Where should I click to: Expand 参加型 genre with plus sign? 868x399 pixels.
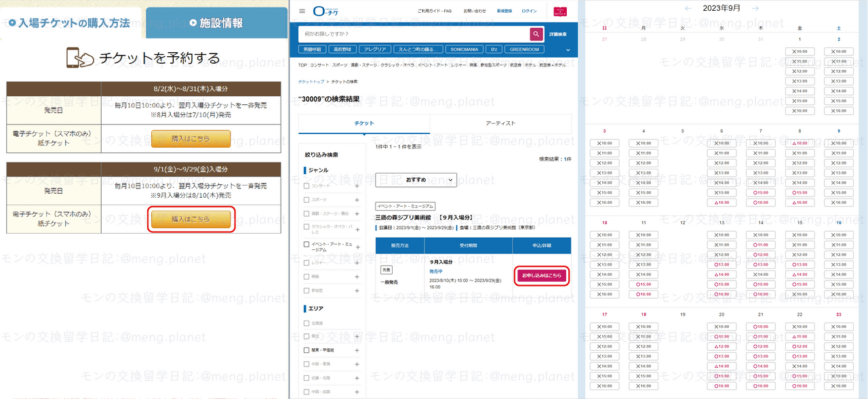tap(357, 290)
